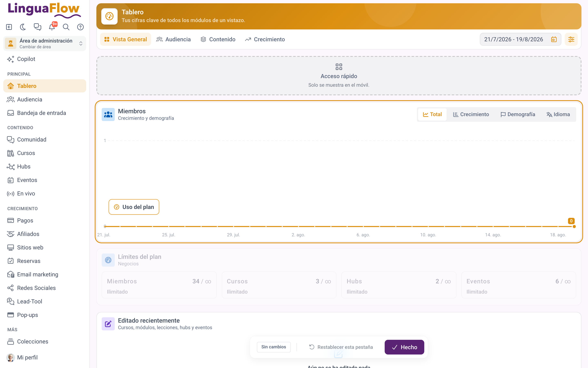
Task: Open Redes Sociales
Action: 45,288
